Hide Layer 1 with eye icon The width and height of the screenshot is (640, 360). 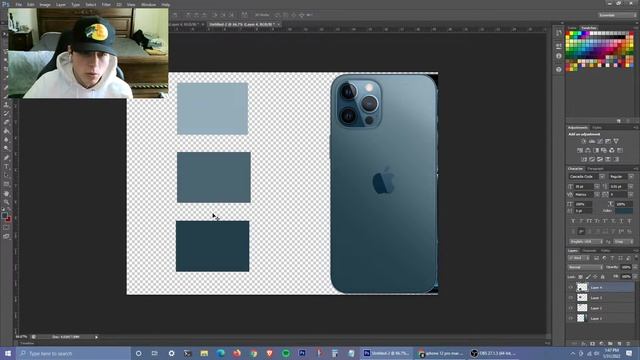click(571, 318)
